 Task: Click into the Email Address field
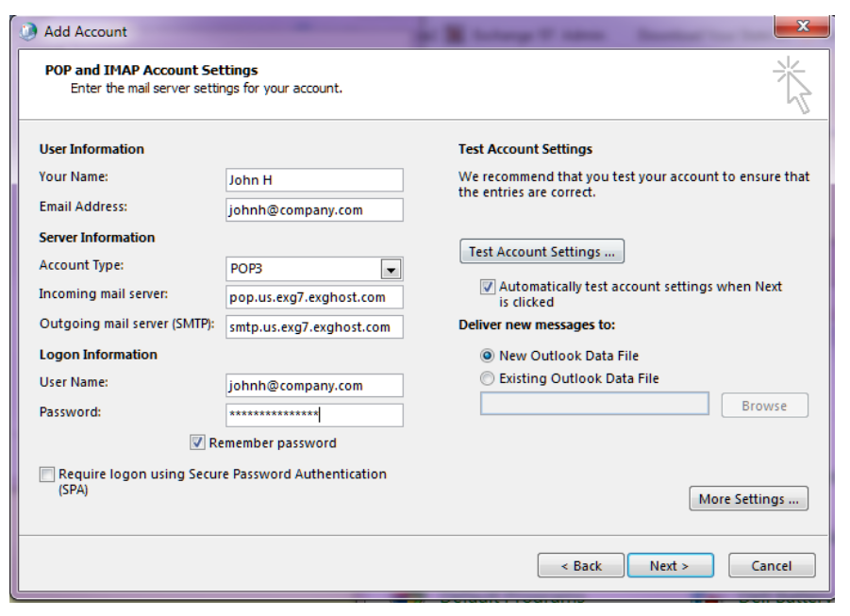314,209
